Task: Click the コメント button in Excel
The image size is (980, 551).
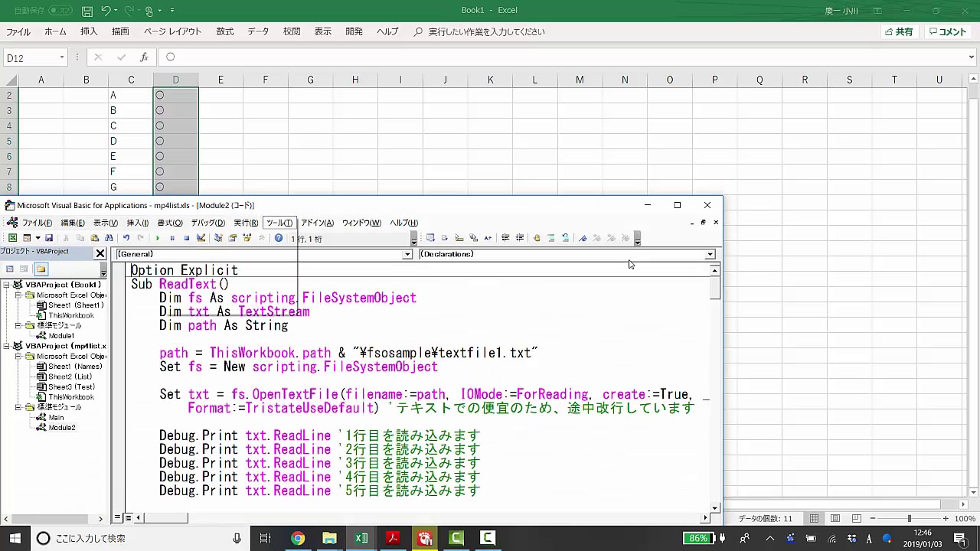Action: coord(948,32)
